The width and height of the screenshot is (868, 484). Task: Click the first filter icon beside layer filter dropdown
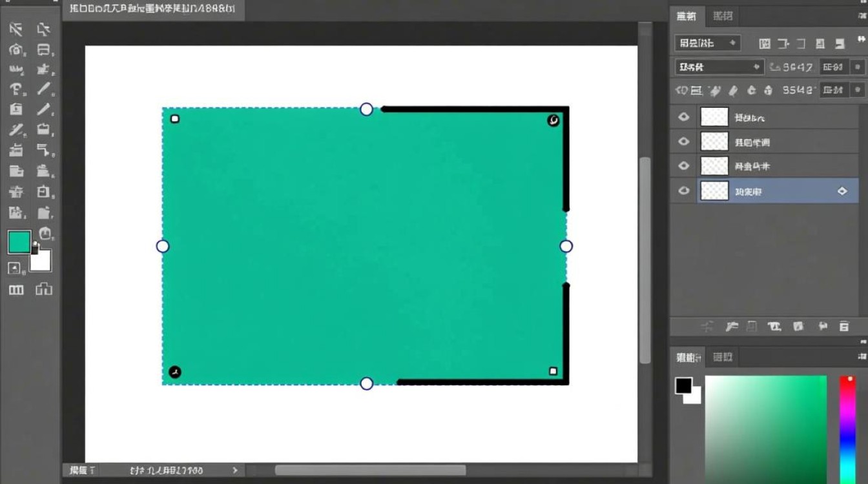pos(765,43)
